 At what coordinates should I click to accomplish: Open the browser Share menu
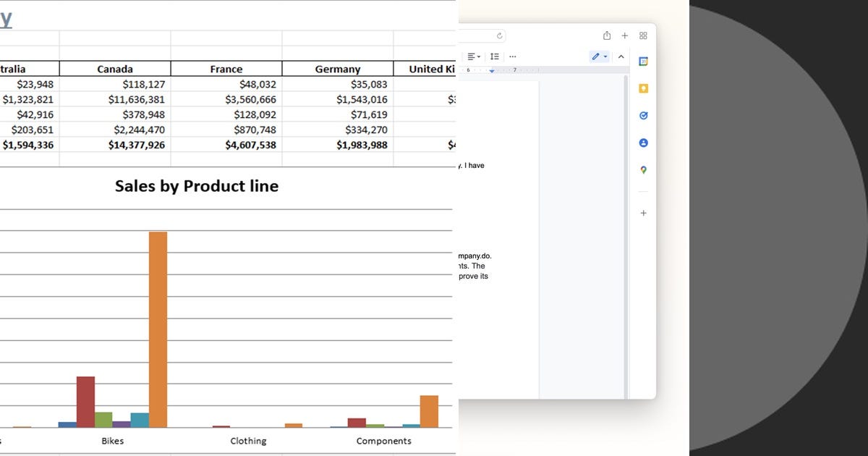pos(607,35)
